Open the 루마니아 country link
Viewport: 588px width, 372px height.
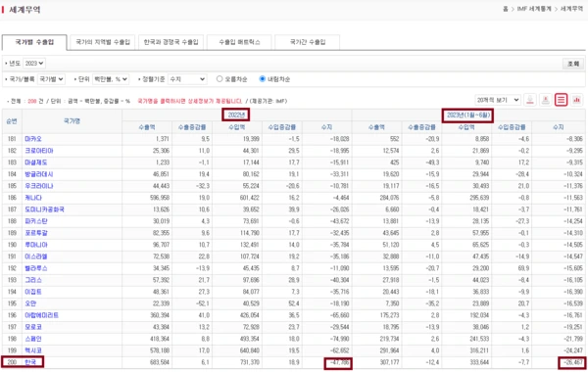pos(36,245)
